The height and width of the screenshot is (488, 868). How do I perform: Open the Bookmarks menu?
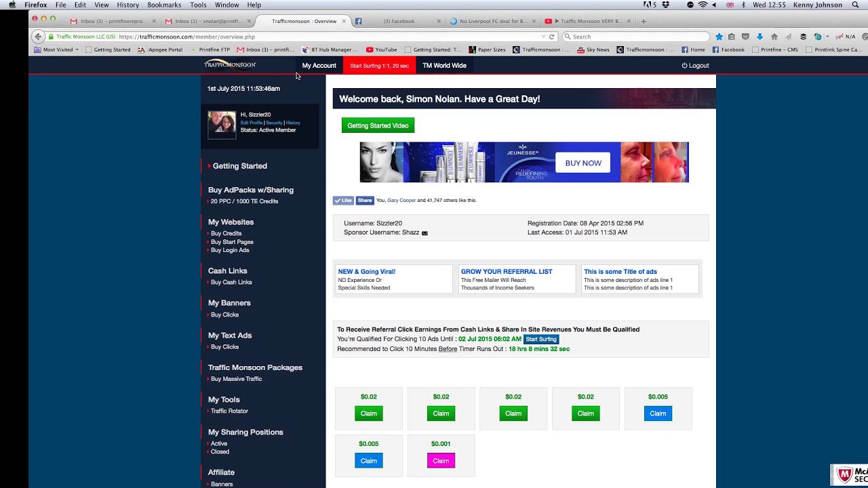[x=164, y=5]
